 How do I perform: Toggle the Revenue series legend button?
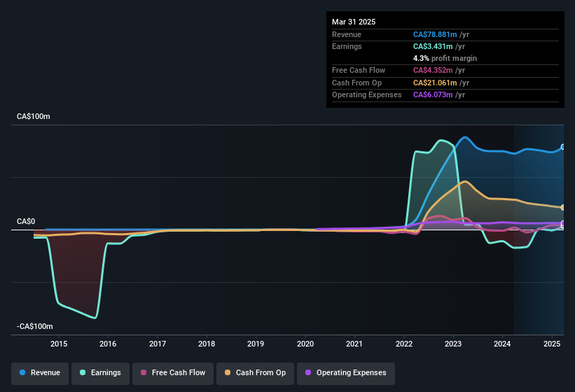[x=40, y=373]
